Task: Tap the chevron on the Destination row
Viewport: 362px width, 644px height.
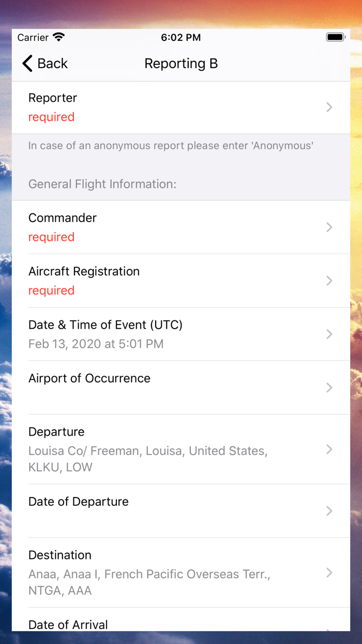Action: click(329, 573)
